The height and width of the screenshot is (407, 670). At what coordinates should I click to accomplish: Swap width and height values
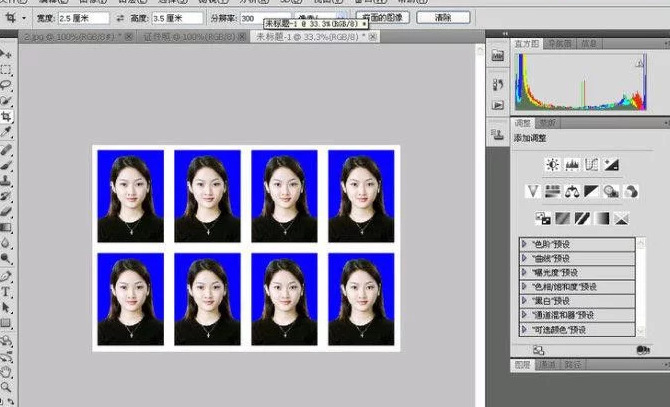(120, 18)
